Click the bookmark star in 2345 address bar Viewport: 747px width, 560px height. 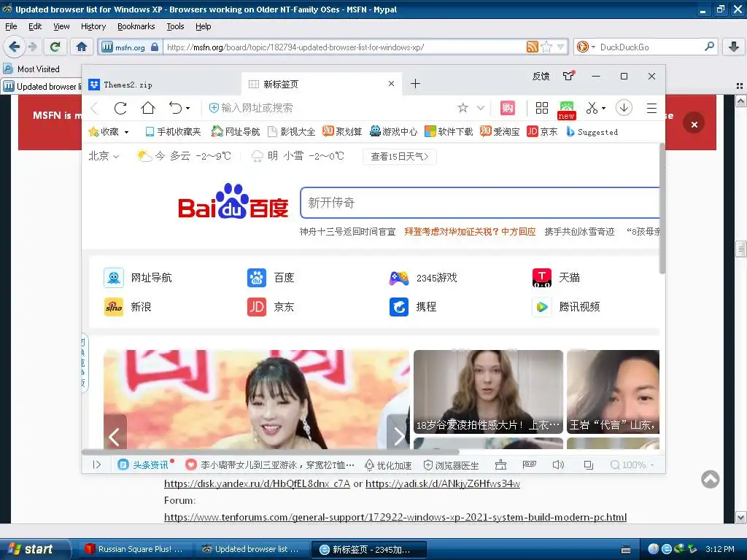coord(462,108)
